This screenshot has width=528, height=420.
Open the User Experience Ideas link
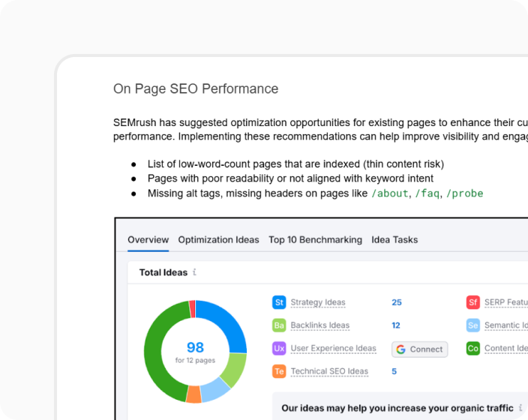click(333, 348)
